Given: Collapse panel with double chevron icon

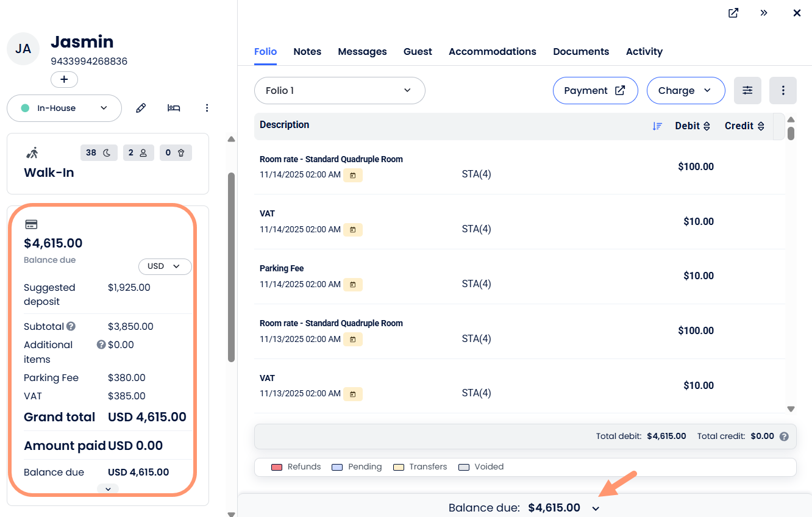Looking at the screenshot, I should point(764,13).
